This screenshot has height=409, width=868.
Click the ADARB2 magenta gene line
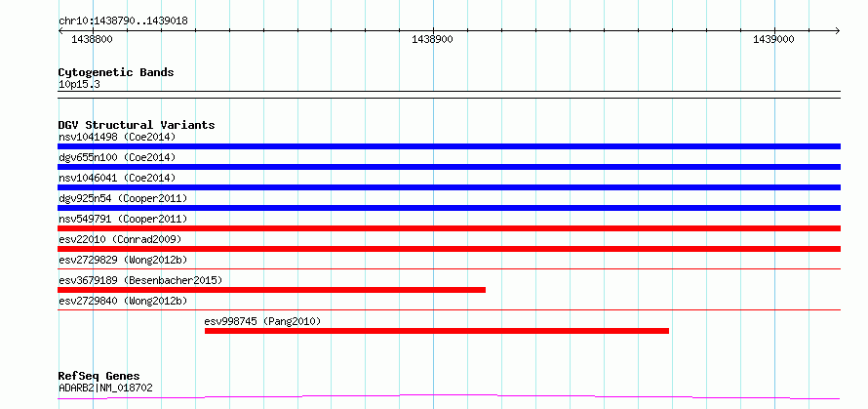(x=449, y=397)
